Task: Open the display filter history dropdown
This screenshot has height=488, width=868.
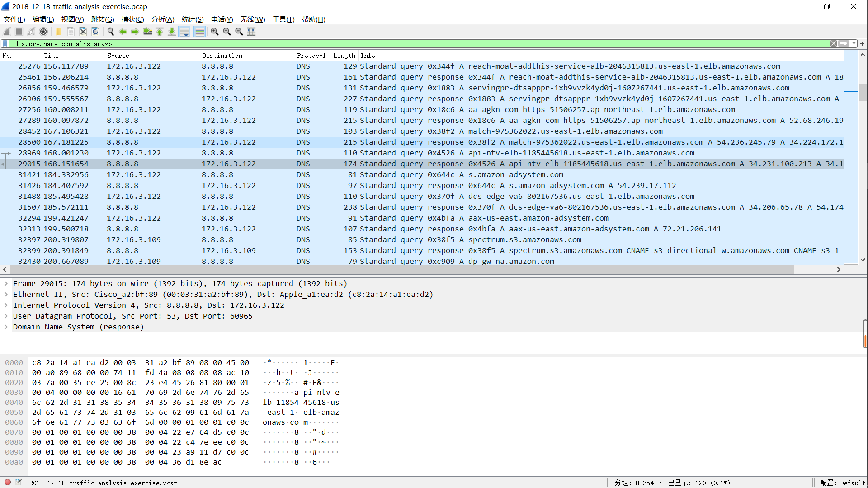Action: tap(854, 44)
